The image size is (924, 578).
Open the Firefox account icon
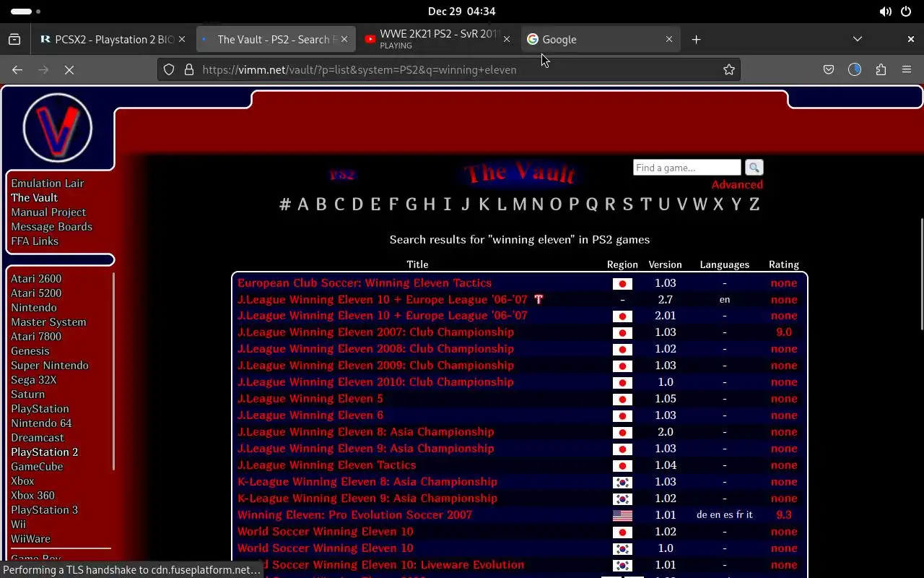pyautogui.click(x=855, y=69)
